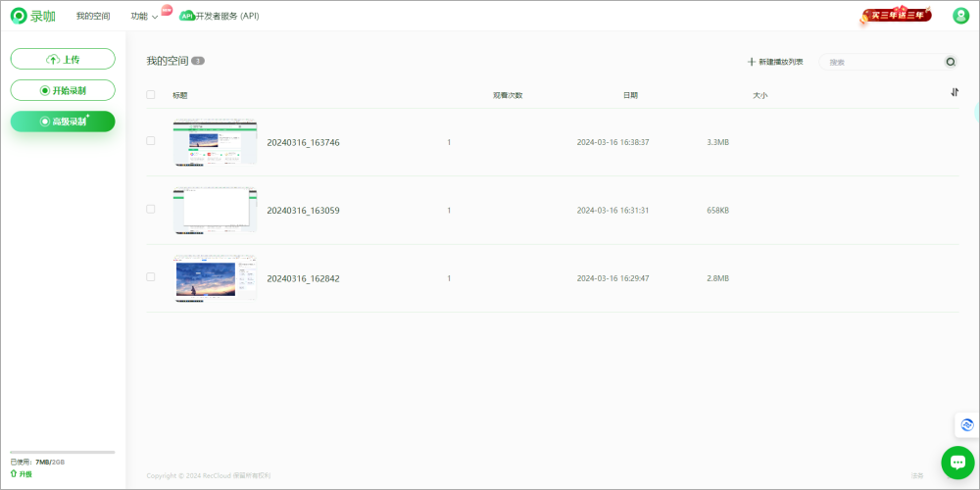Tick the checkbox beside 20240316_162842
The width and height of the screenshot is (980, 490).
[x=151, y=277]
